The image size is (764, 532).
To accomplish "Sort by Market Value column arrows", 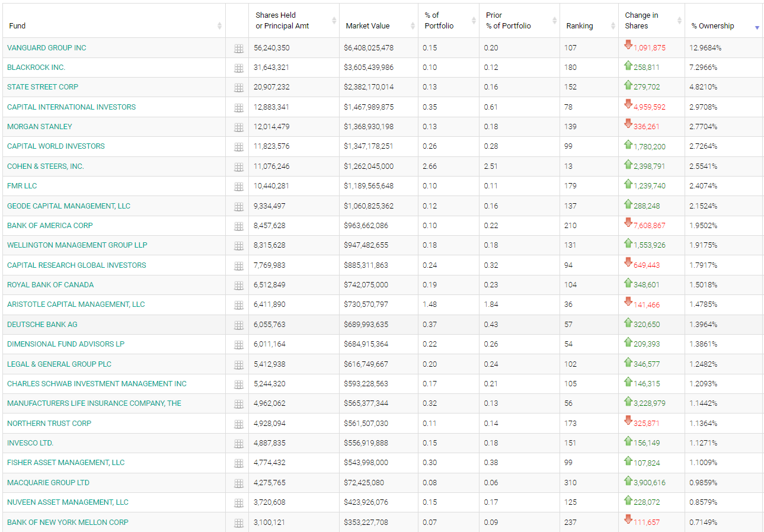I will [x=413, y=26].
